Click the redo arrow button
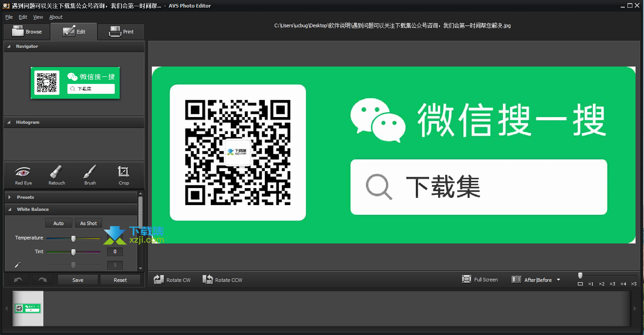This screenshot has width=644, height=335. pyautogui.click(x=42, y=280)
